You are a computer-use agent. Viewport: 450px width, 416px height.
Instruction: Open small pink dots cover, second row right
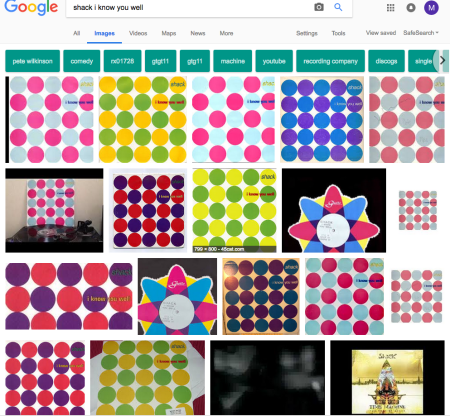click(418, 210)
